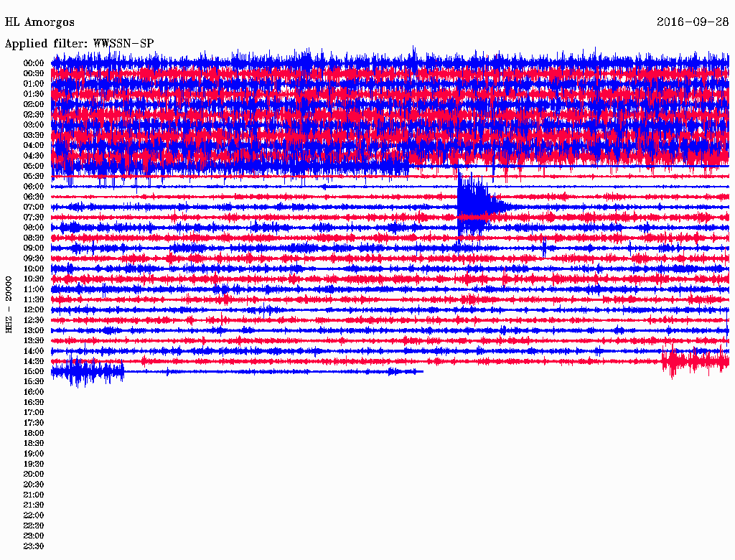
Task: Click the 12:00 time label
Action: (x=34, y=310)
